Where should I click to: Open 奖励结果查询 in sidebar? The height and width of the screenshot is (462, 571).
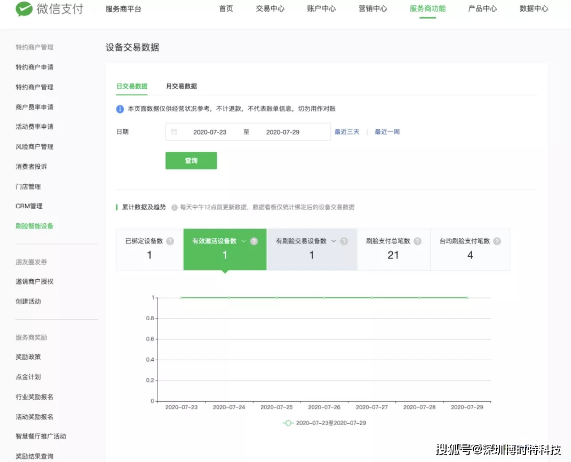point(34,456)
